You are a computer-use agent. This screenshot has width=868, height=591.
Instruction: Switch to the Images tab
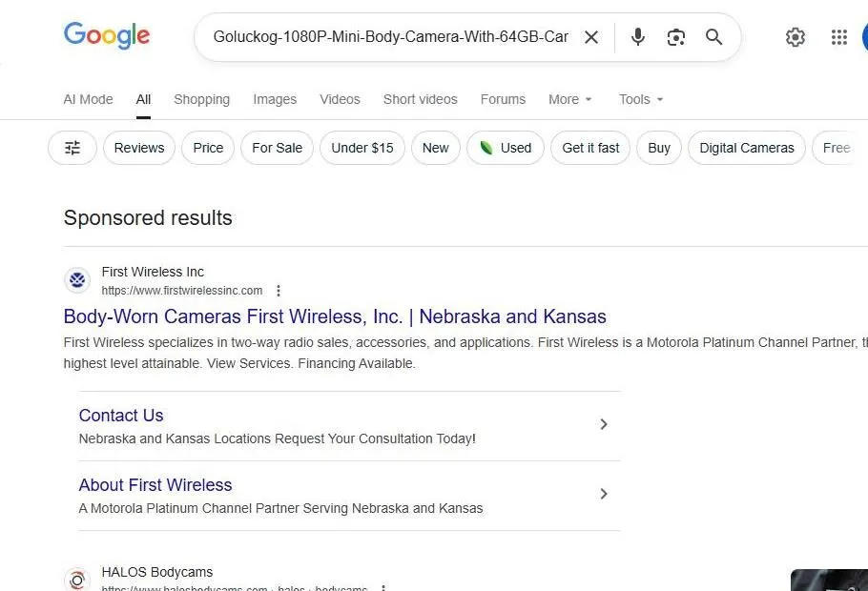(x=275, y=99)
